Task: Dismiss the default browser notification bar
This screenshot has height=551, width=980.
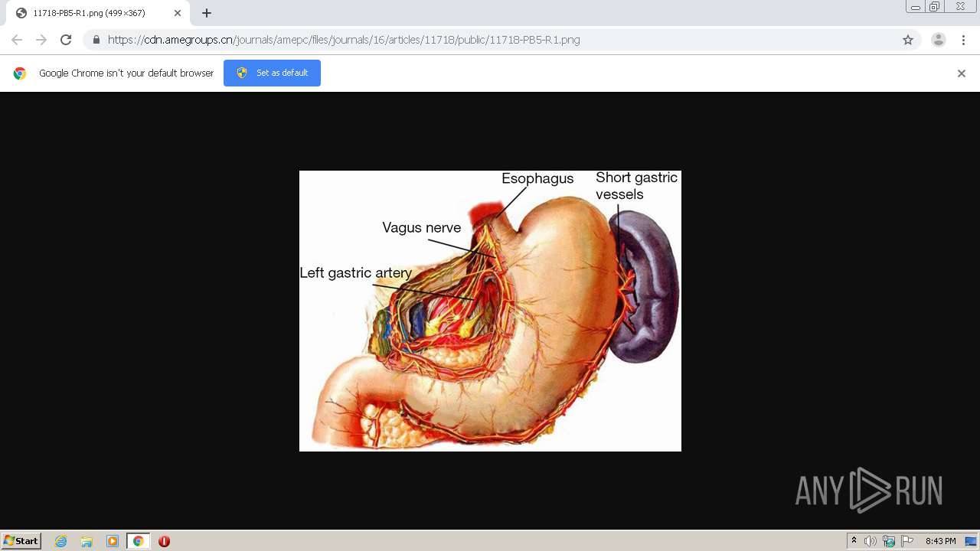Action: (x=962, y=73)
